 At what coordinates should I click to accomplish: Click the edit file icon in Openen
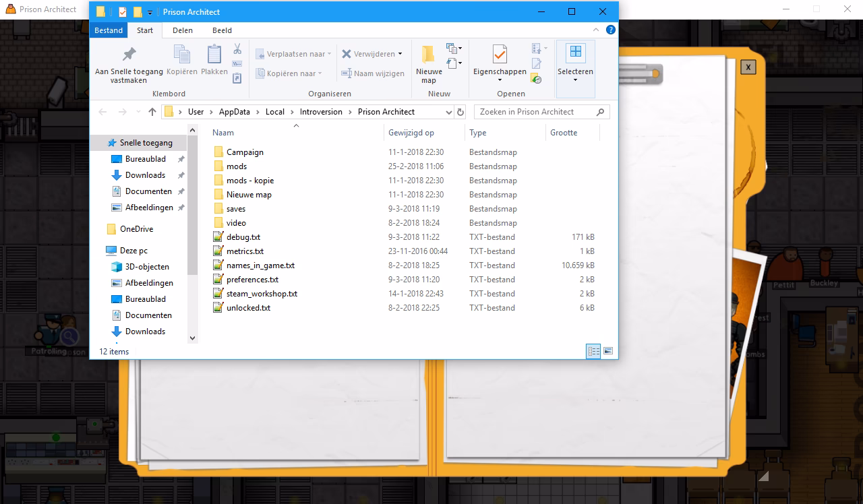537,63
